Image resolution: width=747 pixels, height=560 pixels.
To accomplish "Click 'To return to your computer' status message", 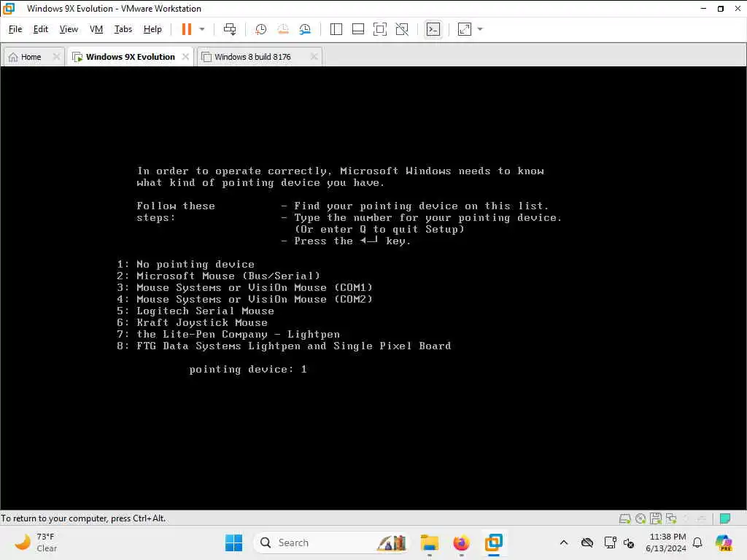I will point(83,518).
